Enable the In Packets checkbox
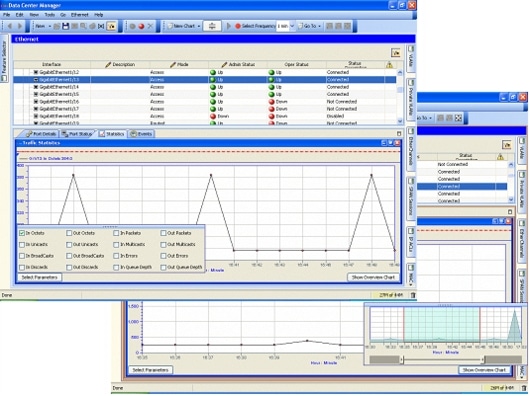Viewport: 530px width, 396px height. [x=116, y=233]
